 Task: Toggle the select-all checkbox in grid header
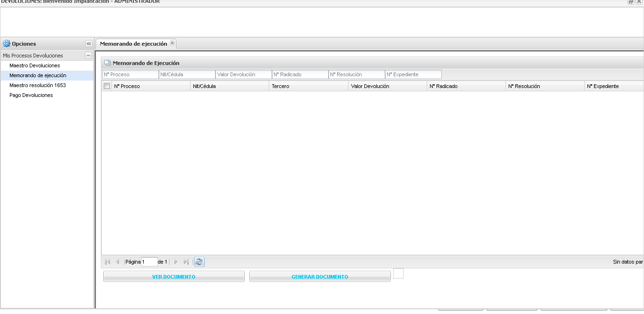tap(107, 86)
